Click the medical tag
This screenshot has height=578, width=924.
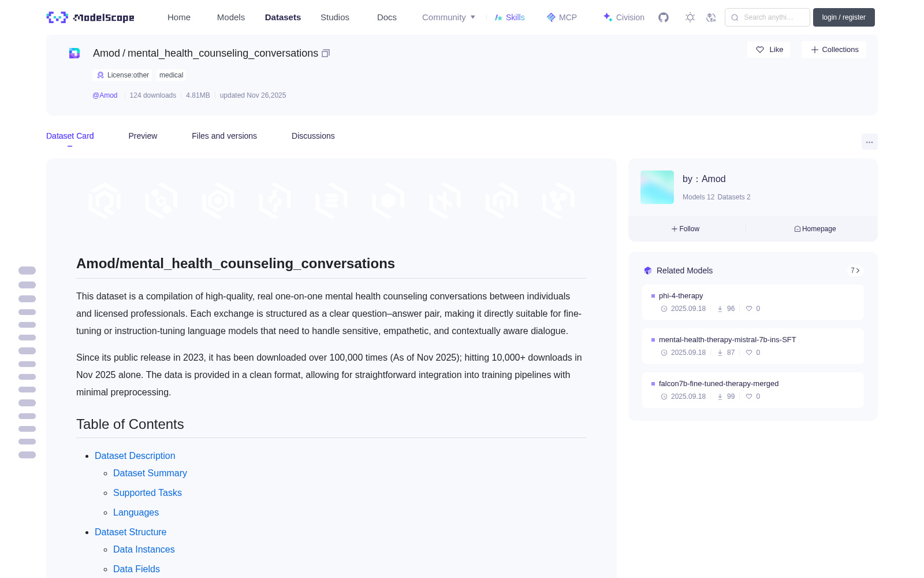pyautogui.click(x=171, y=75)
